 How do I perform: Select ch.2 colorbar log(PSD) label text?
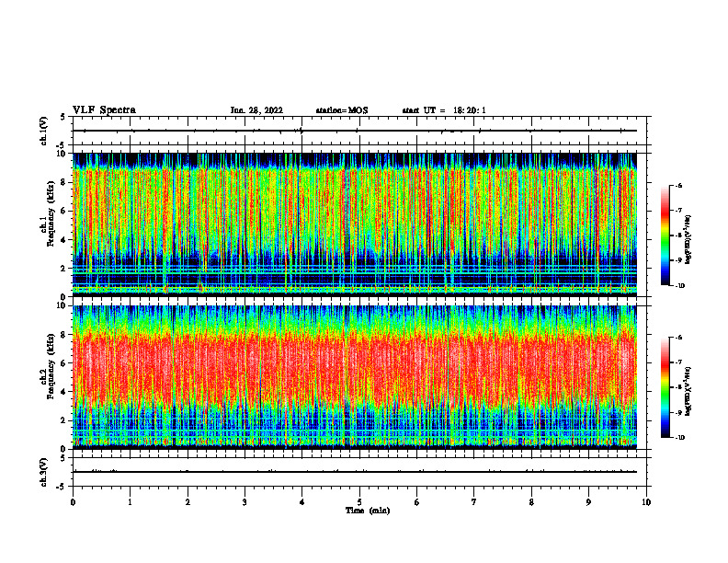[x=688, y=391]
